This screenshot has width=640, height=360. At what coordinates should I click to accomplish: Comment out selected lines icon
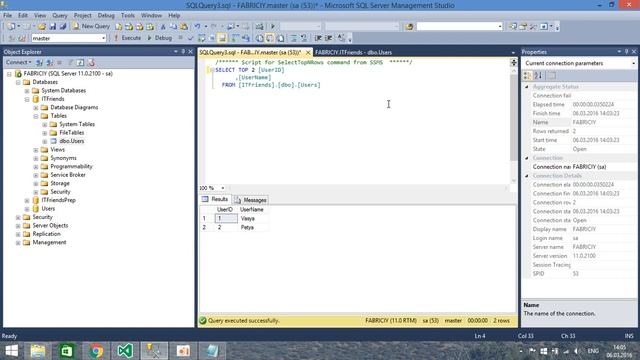coord(293,38)
